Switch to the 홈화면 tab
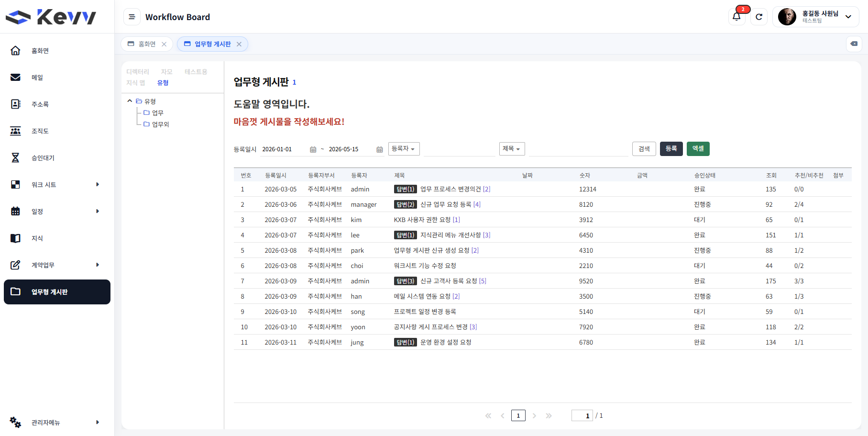The image size is (868, 436). pyautogui.click(x=147, y=44)
